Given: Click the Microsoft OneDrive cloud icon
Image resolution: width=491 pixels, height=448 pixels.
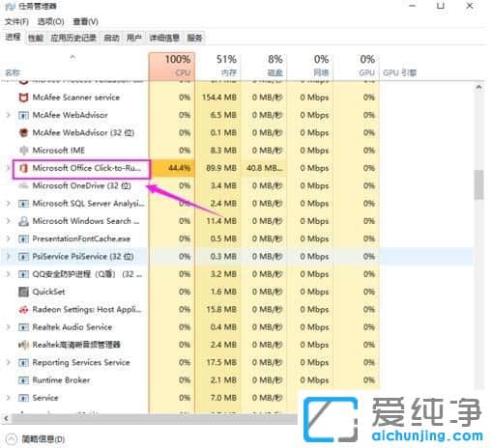Looking at the screenshot, I should (x=23, y=185).
